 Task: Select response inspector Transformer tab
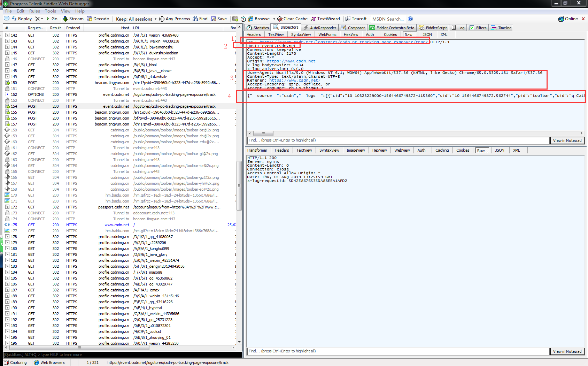coord(257,150)
